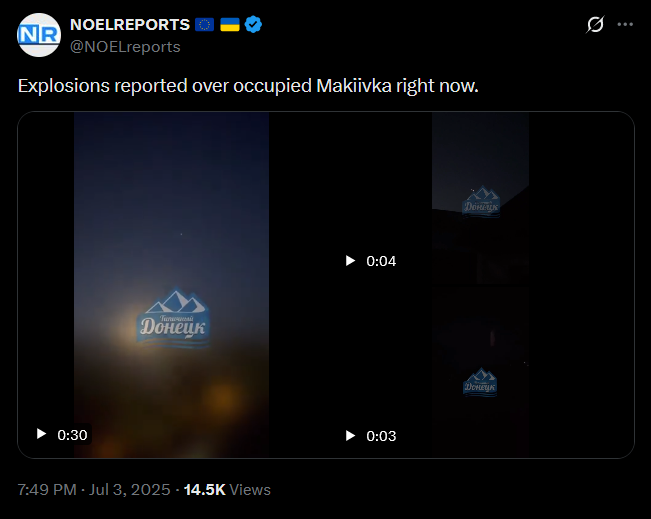Click the blue verified checkmark badge
This screenshot has width=651, height=519.
(x=253, y=24)
